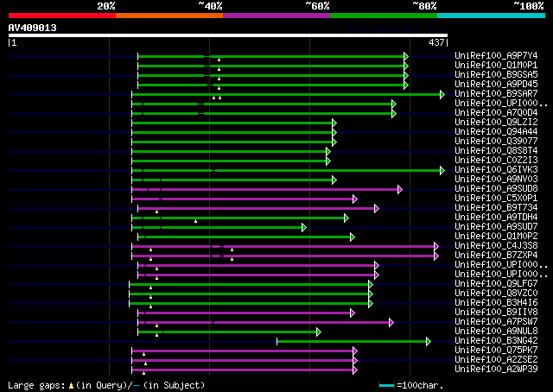The width and height of the screenshot is (553, 392).
Task: Click the purple arrowhead ending UniRef100_A7PSW7 alignment
Action: point(391,323)
